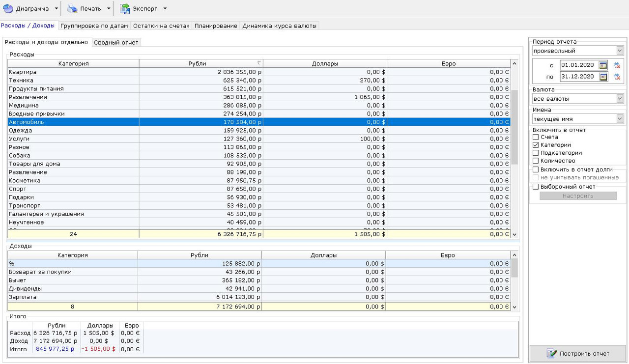Expand Печать dropdown arrow
The height and width of the screenshot is (364, 629).
coord(109,8)
